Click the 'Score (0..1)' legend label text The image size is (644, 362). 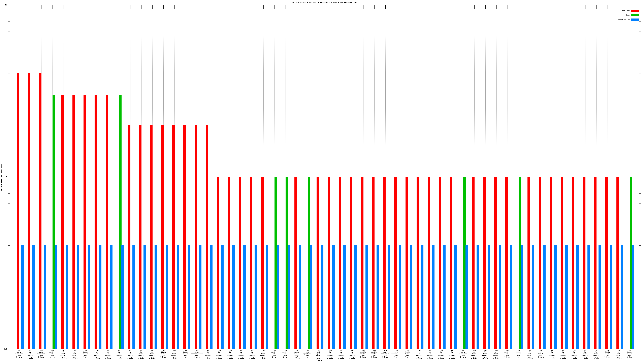coord(624,20)
